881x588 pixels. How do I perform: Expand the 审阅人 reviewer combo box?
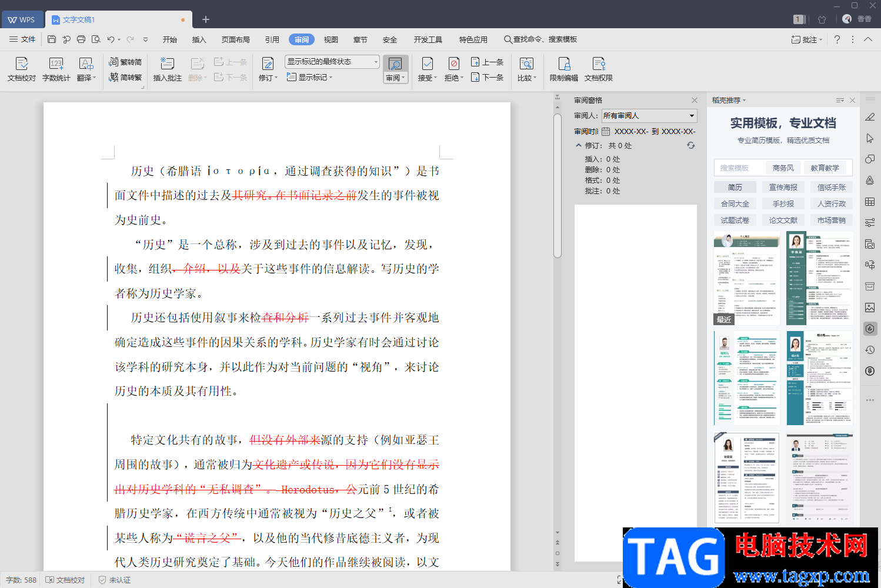point(649,116)
